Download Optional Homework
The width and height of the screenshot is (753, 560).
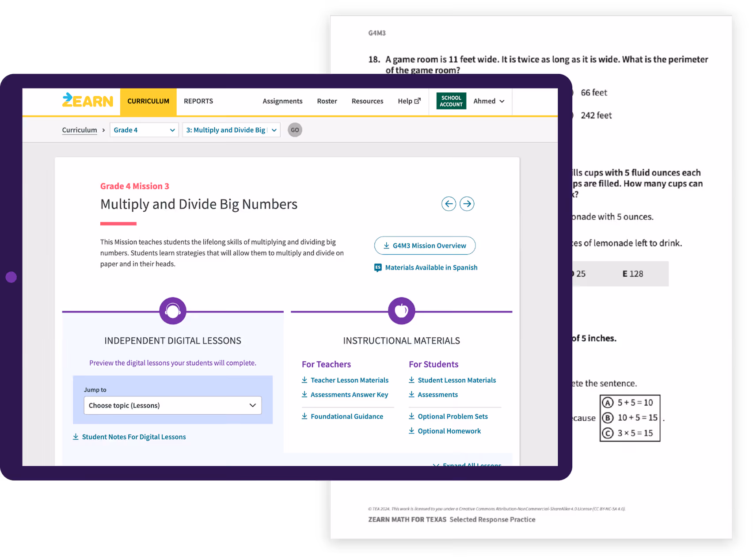(x=445, y=431)
